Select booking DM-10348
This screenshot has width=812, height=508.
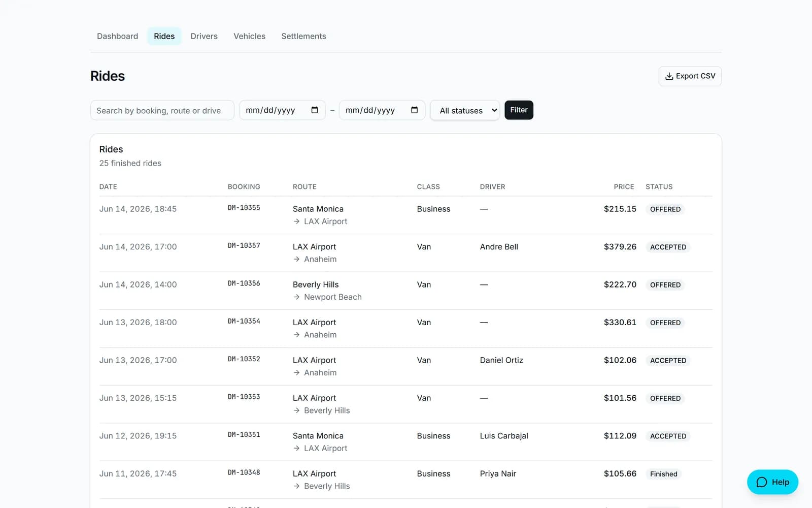pyautogui.click(x=244, y=472)
